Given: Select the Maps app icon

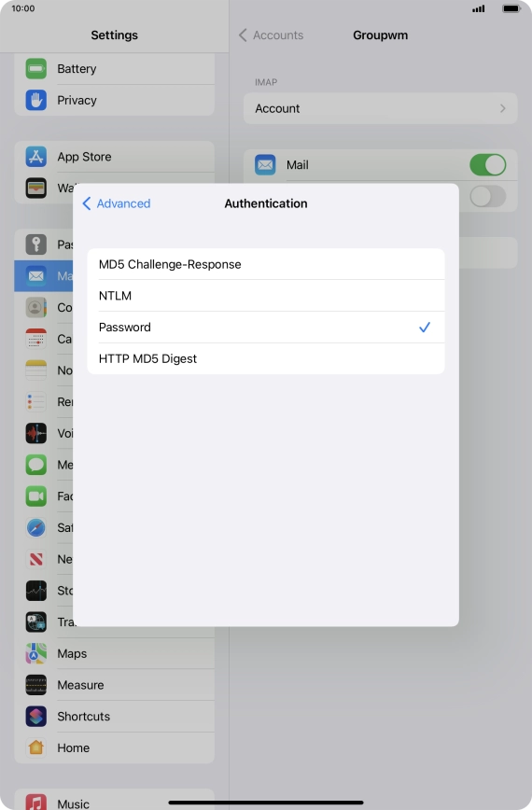Looking at the screenshot, I should 36,653.
